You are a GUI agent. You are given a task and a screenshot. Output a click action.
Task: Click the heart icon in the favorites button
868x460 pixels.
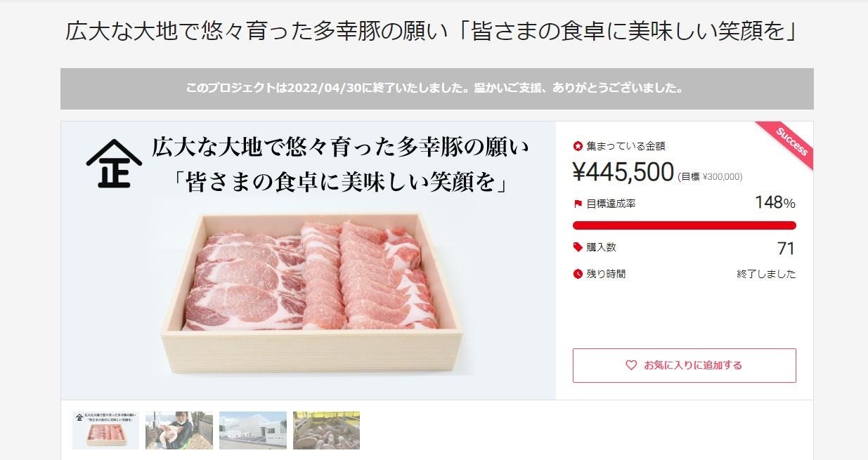pos(631,365)
